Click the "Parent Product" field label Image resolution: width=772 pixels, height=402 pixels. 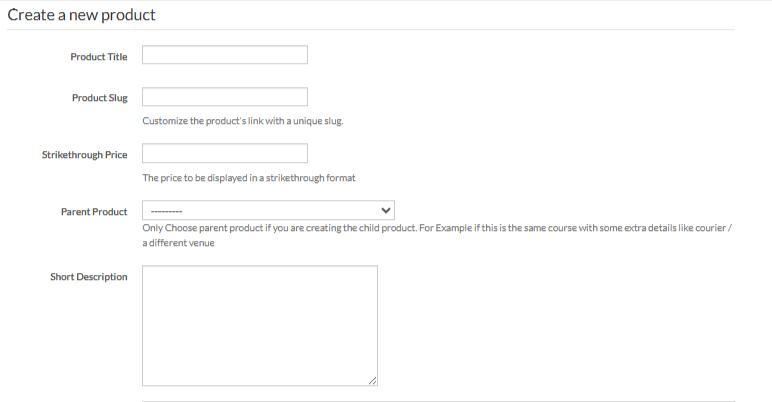click(x=94, y=212)
